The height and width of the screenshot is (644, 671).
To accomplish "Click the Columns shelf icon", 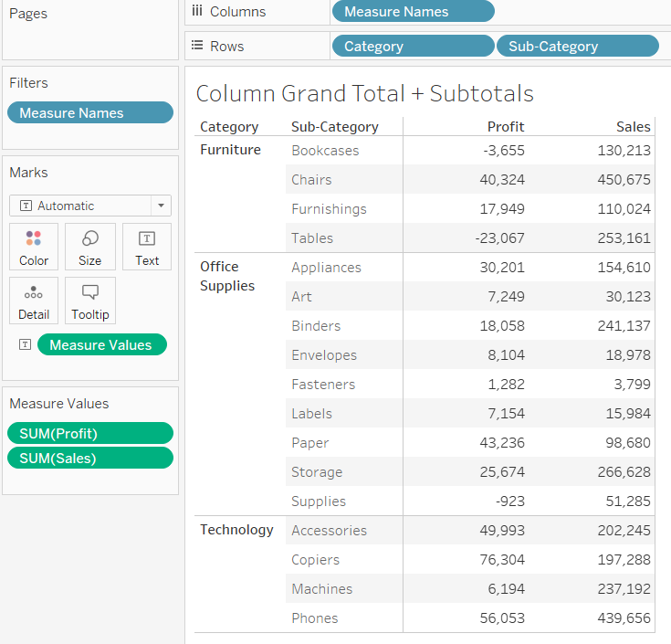I will (197, 11).
